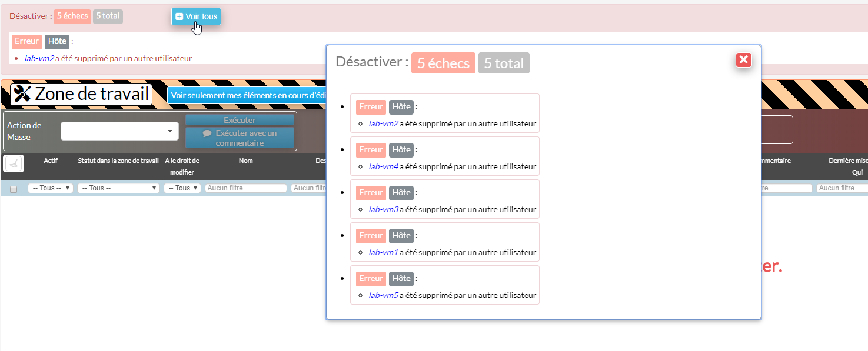Open the Statut dans la zone filter dropdown
This screenshot has width=868, height=351.
click(118, 188)
